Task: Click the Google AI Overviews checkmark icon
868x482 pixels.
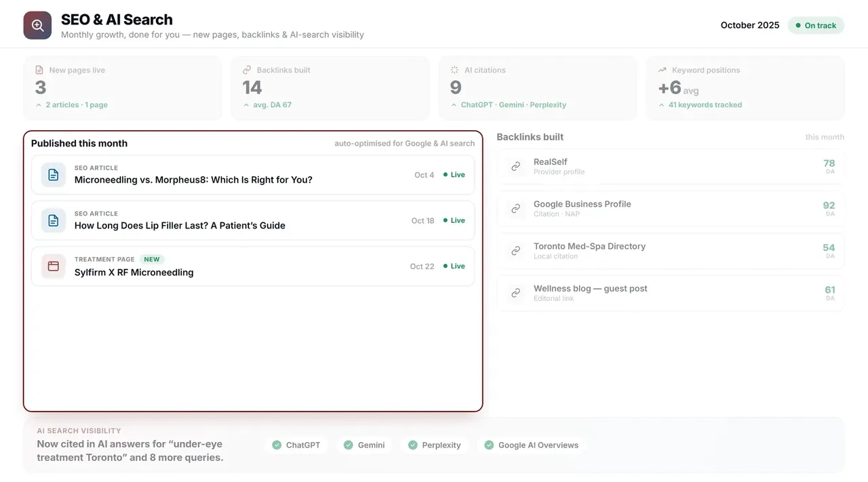Action: (x=489, y=445)
